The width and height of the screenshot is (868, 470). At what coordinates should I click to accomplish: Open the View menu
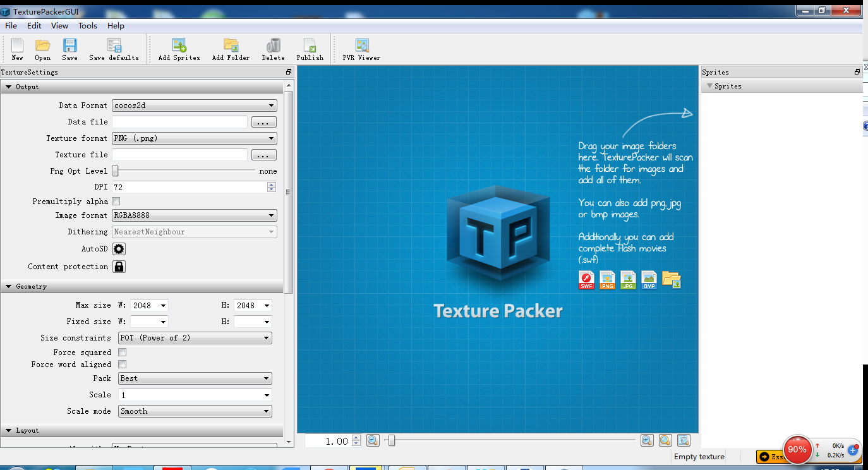pos(60,26)
